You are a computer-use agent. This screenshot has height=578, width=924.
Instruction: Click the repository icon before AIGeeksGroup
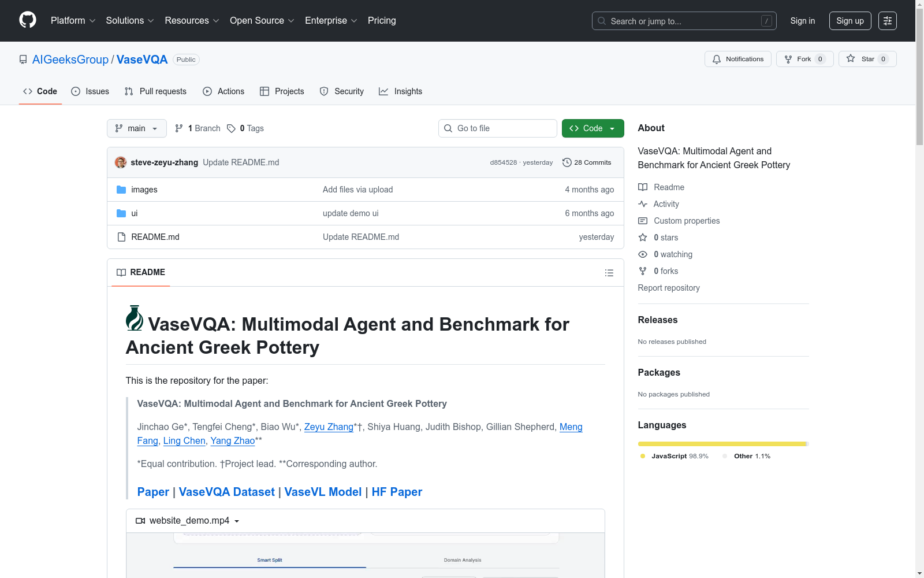(x=23, y=60)
